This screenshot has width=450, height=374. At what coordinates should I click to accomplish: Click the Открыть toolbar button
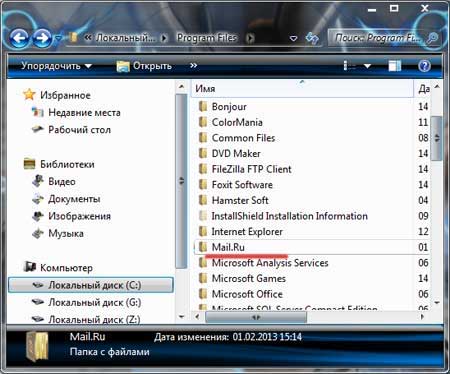click(x=144, y=66)
